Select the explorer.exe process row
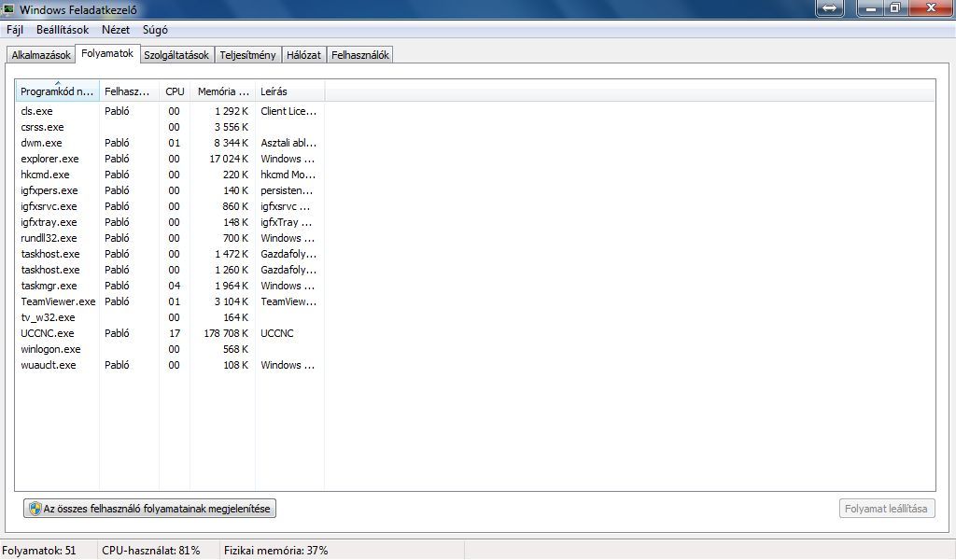This screenshot has width=956, height=560. pyautogui.click(x=49, y=159)
